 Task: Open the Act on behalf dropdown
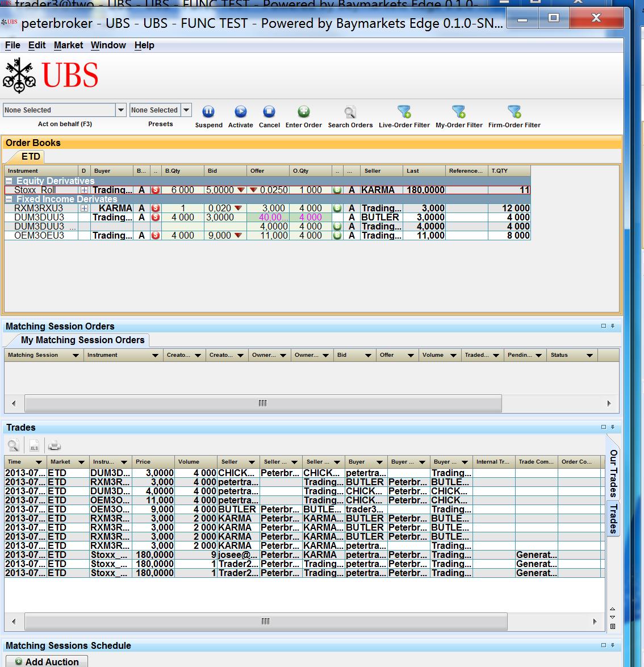click(121, 110)
